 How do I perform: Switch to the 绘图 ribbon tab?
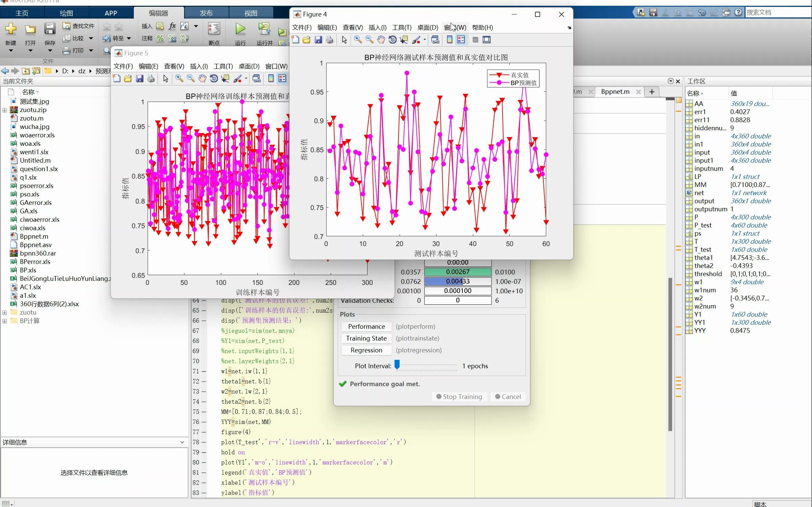click(x=66, y=13)
